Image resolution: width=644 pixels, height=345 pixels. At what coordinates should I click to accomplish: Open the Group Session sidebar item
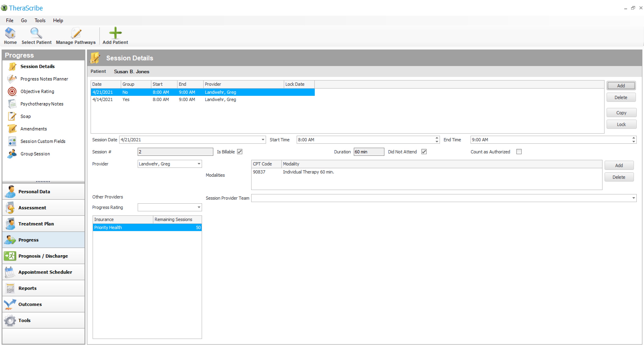click(x=35, y=154)
